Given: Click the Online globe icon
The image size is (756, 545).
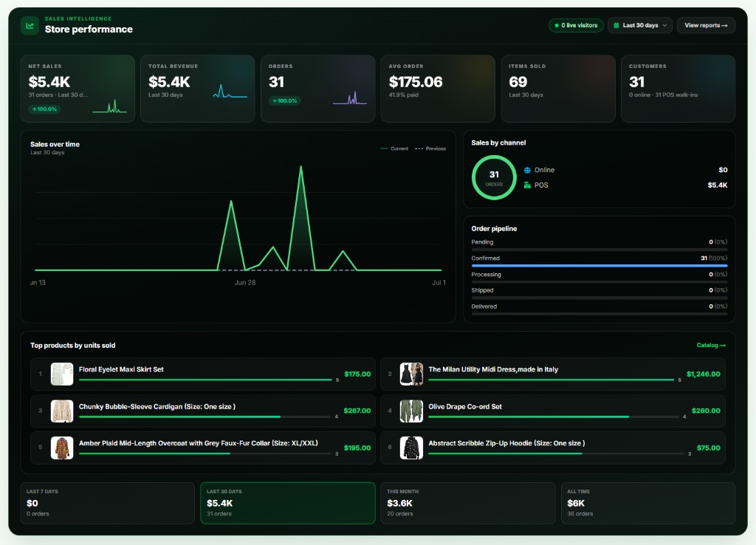Looking at the screenshot, I should pos(527,171).
